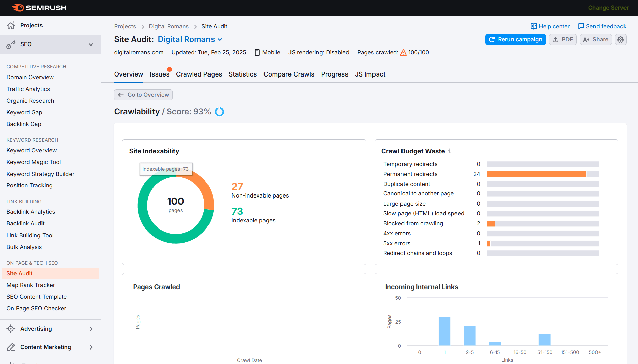Click the Send feedback chat icon

581,26
